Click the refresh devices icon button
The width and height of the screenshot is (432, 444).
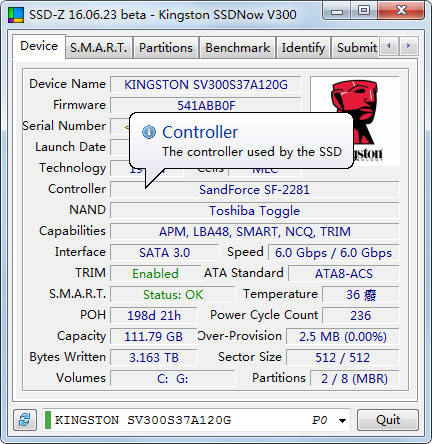(25, 420)
